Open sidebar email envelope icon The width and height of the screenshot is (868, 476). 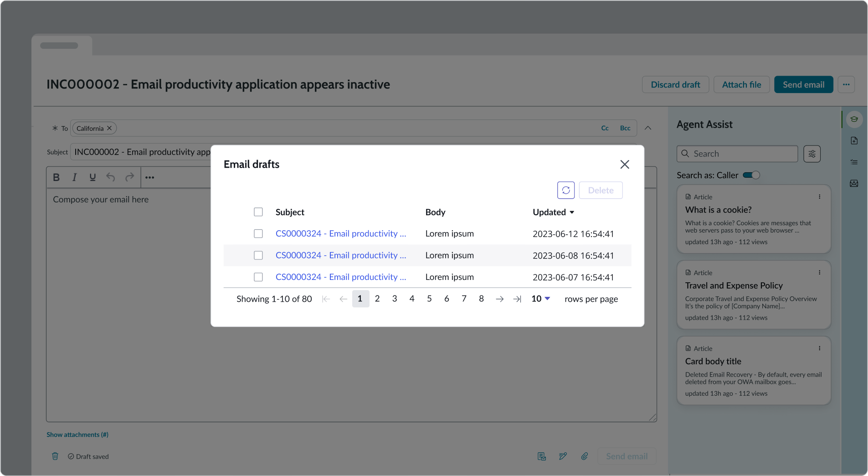pyautogui.click(x=854, y=184)
